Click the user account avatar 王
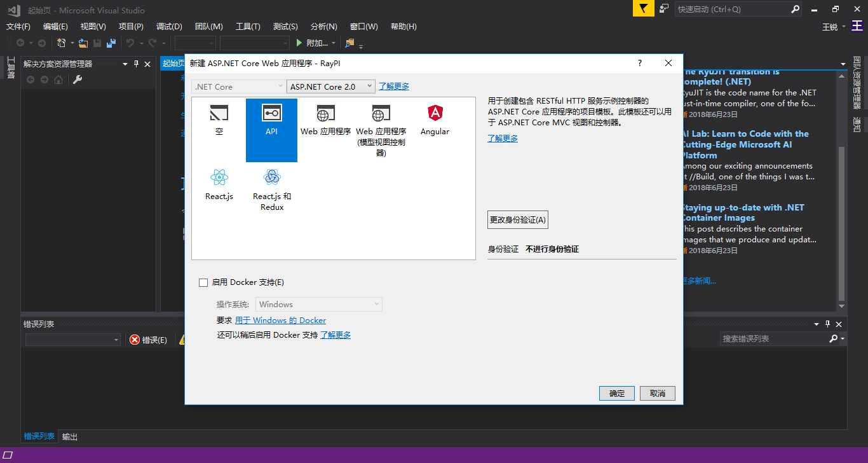 [x=857, y=26]
